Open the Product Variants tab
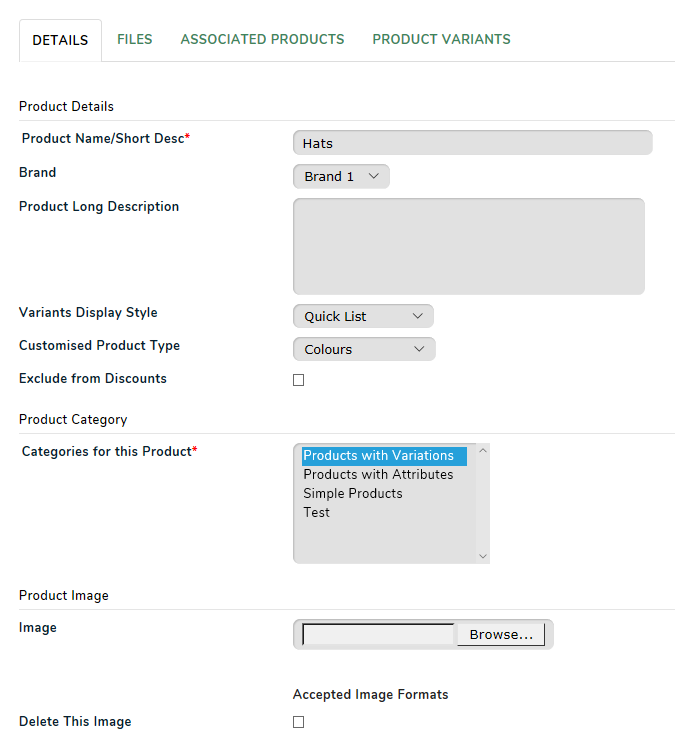 (x=441, y=39)
